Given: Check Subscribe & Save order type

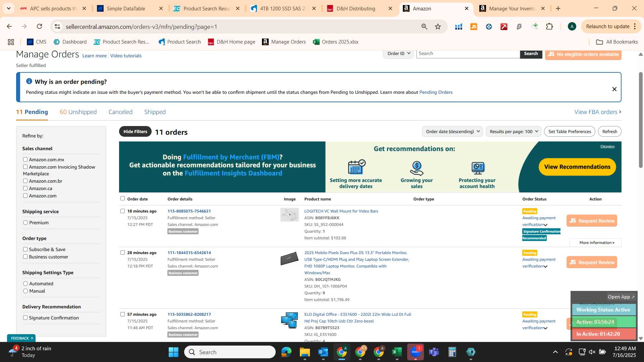Looking at the screenshot, I should pyautogui.click(x=25, y=249).
